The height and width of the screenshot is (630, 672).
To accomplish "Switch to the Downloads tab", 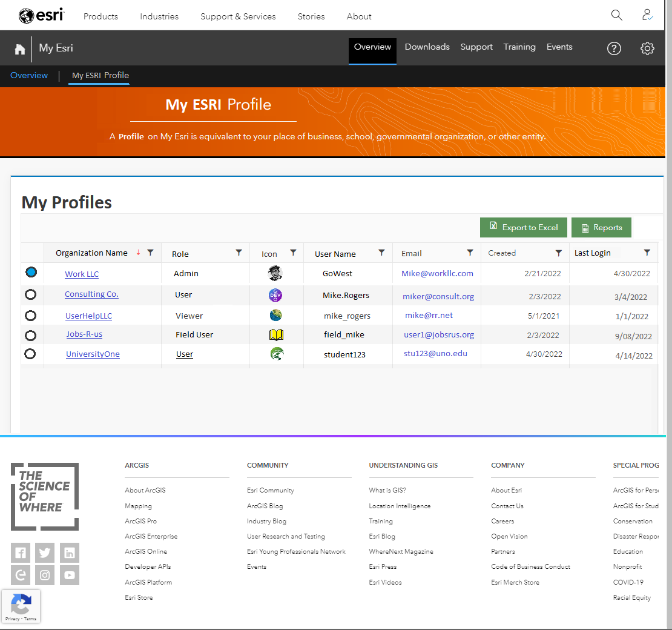I will point(427,47).
